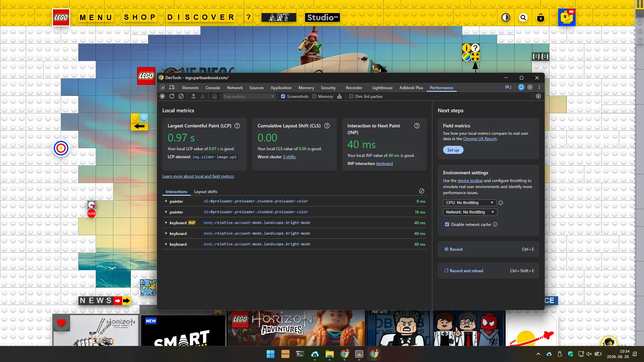This screenshot has width=644, height=362.
Task: Switch to the Network tab
Action: click(235, 88)
